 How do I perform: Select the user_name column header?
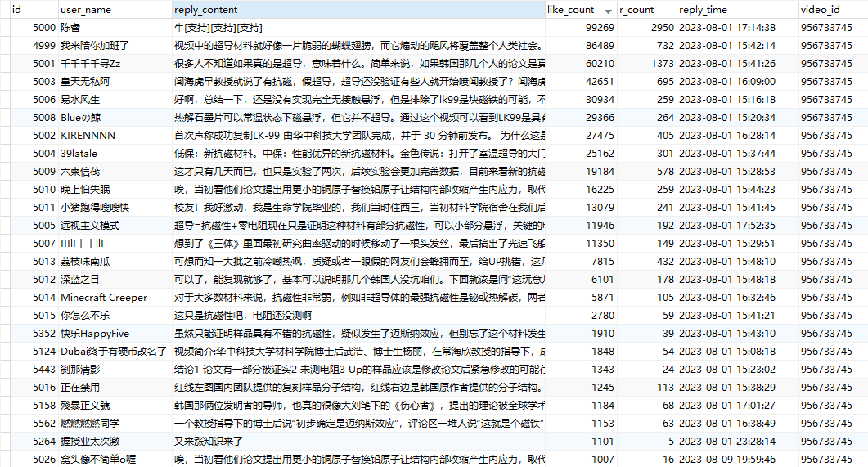coord(115,10)
